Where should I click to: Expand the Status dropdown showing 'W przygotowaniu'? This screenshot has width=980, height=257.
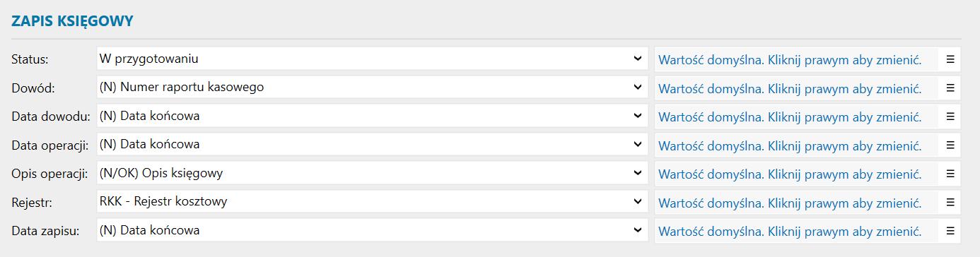click(372, 59)
